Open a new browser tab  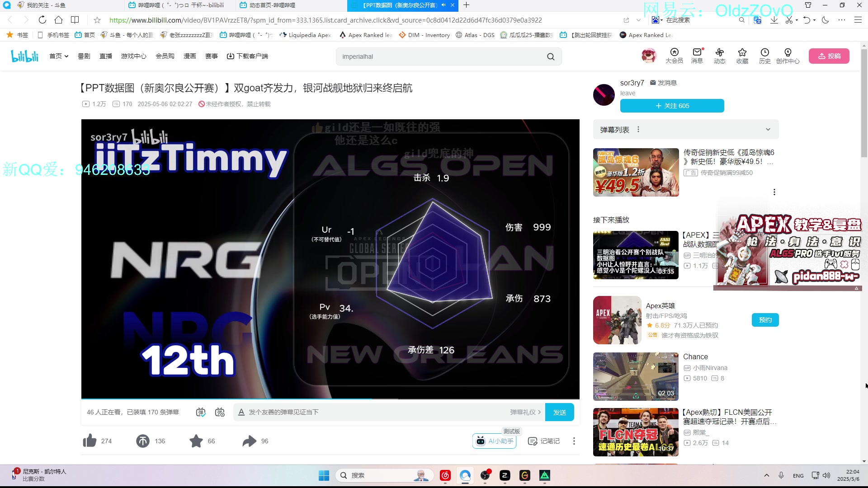pos(467,5)
